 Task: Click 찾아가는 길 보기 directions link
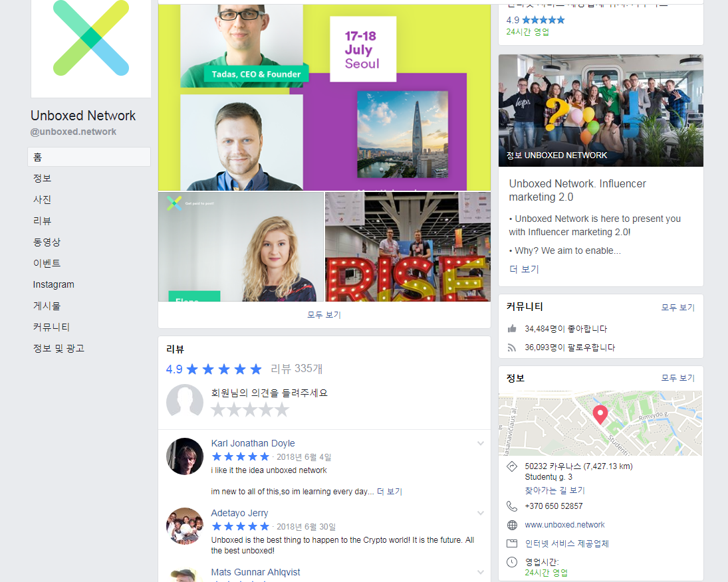click(555, 490)
